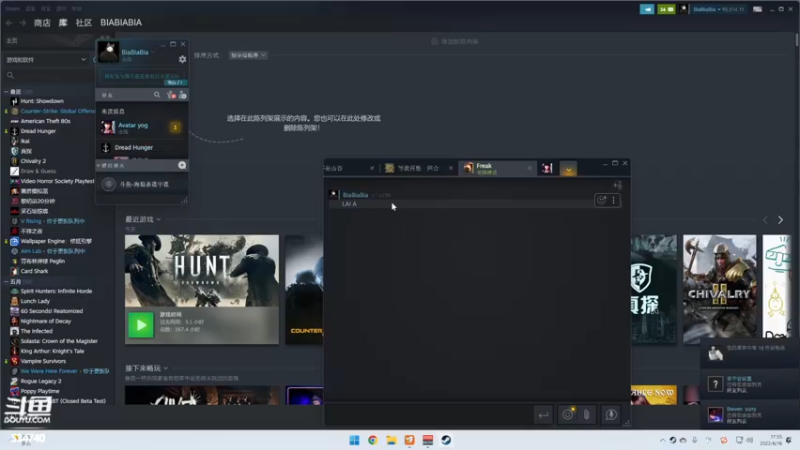Viewport: 800px width, 450px height.
Task: Open the Chivalry II game cover thumbnail
Action: [720, 289]
